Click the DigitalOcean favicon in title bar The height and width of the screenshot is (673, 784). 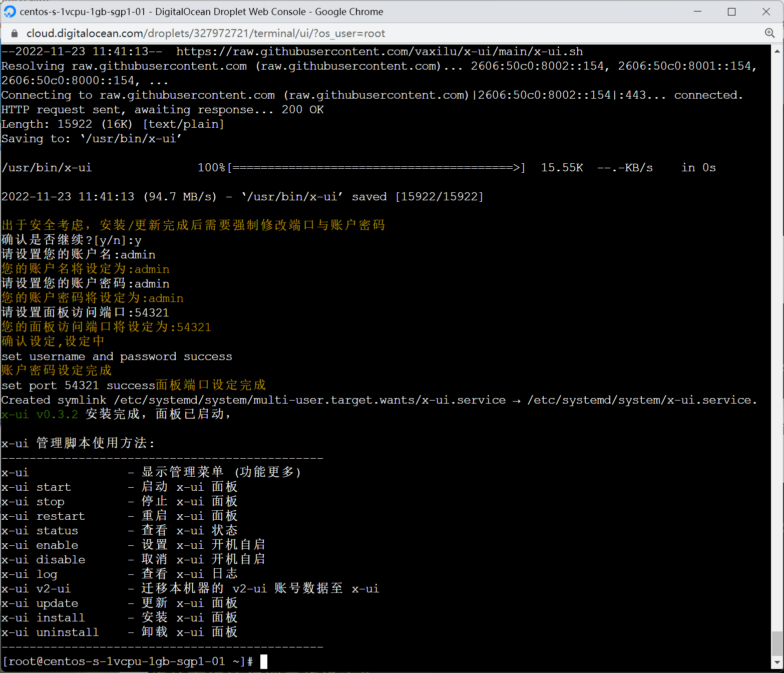point(10,12)
